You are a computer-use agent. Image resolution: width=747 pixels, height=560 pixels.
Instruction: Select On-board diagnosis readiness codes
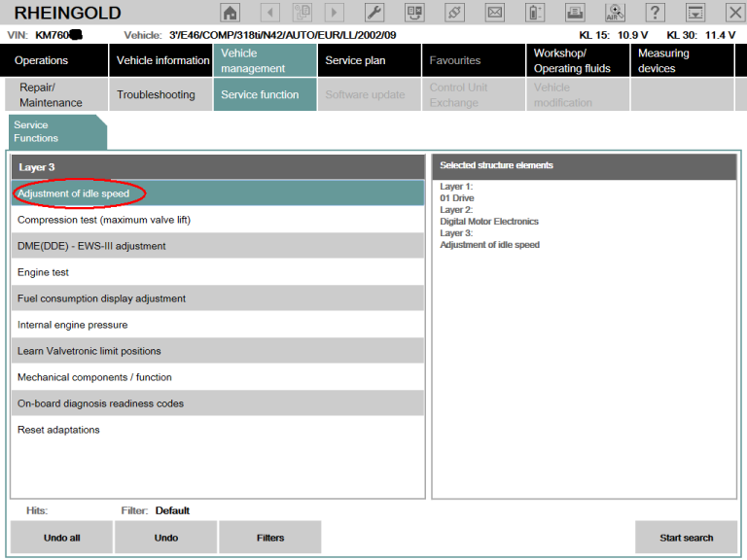coord(218,402)
